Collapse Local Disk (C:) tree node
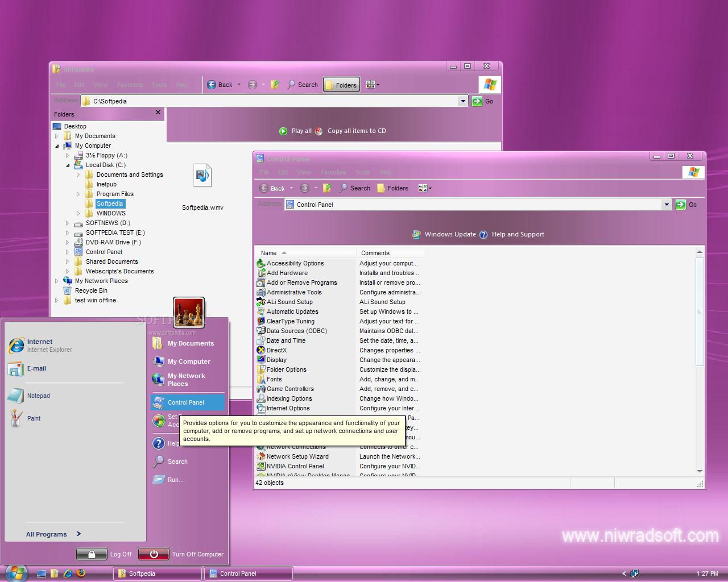This screenshot has width=728, height=582. (68, 165)
